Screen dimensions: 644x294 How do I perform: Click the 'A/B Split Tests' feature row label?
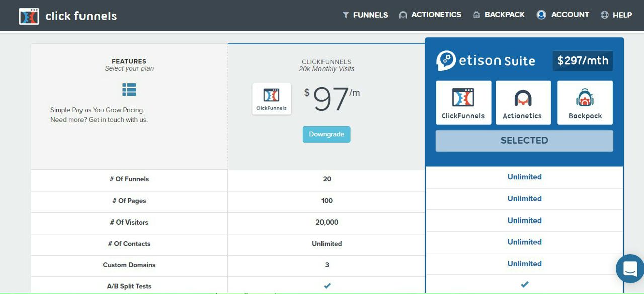(x=129, y=286)
